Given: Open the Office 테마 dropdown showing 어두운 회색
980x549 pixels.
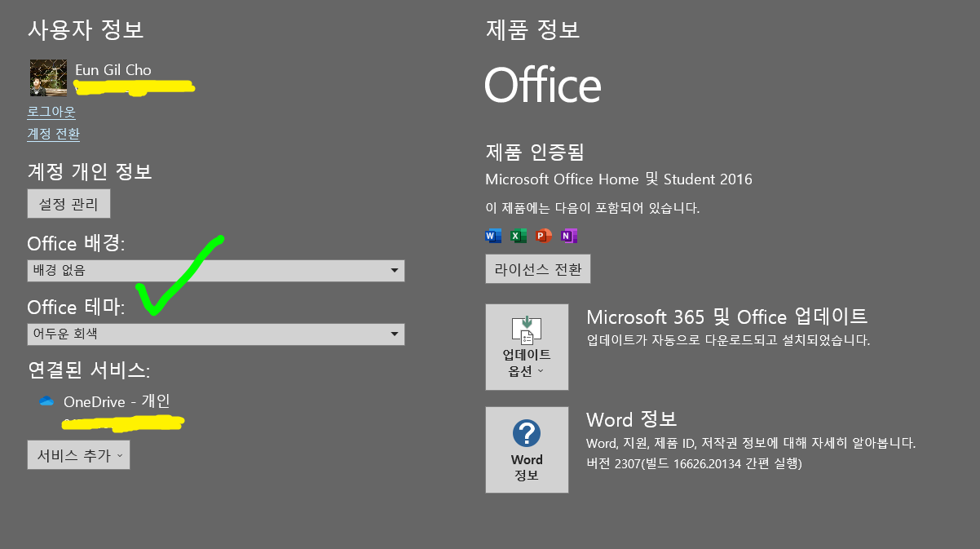Looking at the screenshot, I should click(x=216, y=334).
